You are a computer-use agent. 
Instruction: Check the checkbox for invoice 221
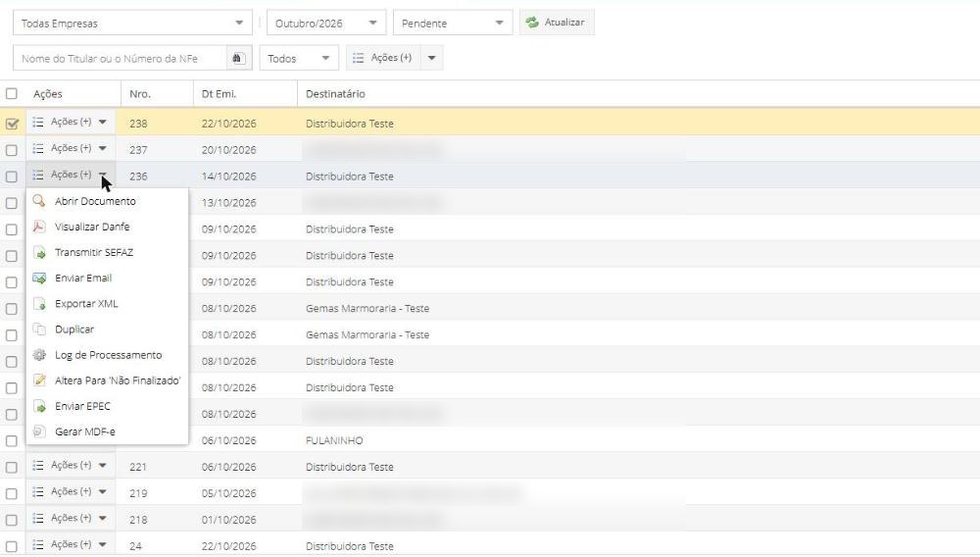pos(11,467)
